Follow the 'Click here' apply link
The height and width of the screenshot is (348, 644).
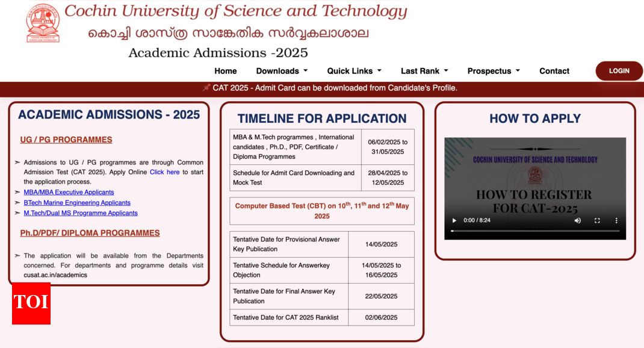[x=164, y=172]
